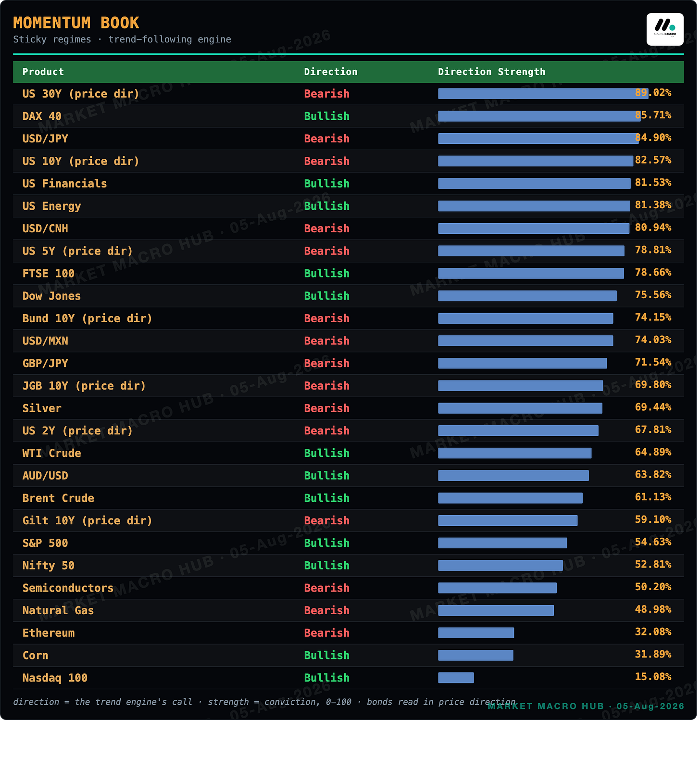Select the 'Nasdaq 100' product name
The image size is (700, 759).
(x=55, y=678)
